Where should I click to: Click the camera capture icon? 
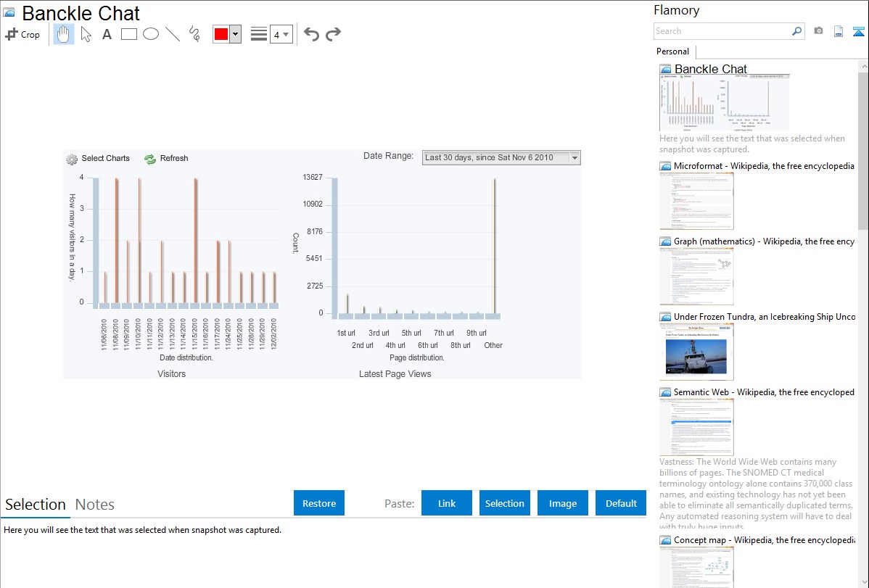[818, 31]
